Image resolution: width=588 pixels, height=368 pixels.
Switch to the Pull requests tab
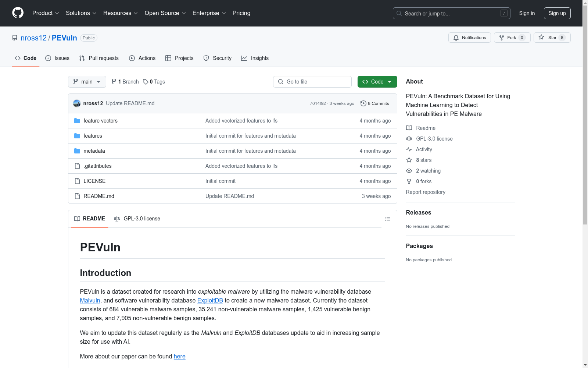click(x=99, y=58)
